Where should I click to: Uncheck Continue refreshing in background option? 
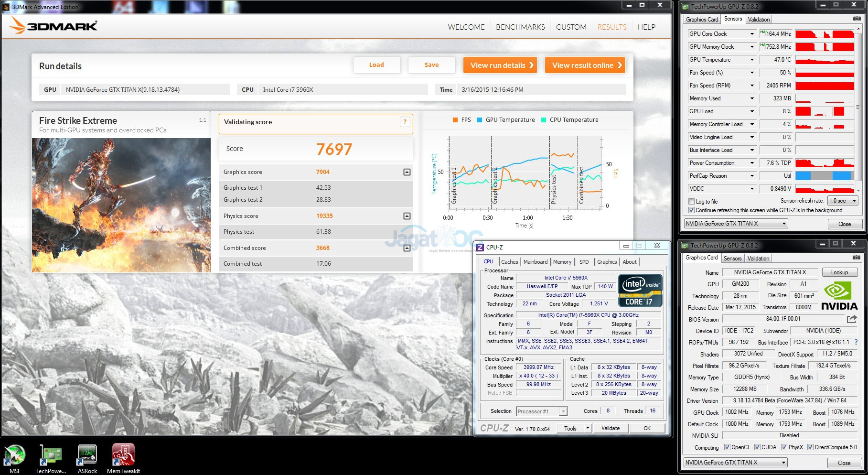(x=691, y=210)
